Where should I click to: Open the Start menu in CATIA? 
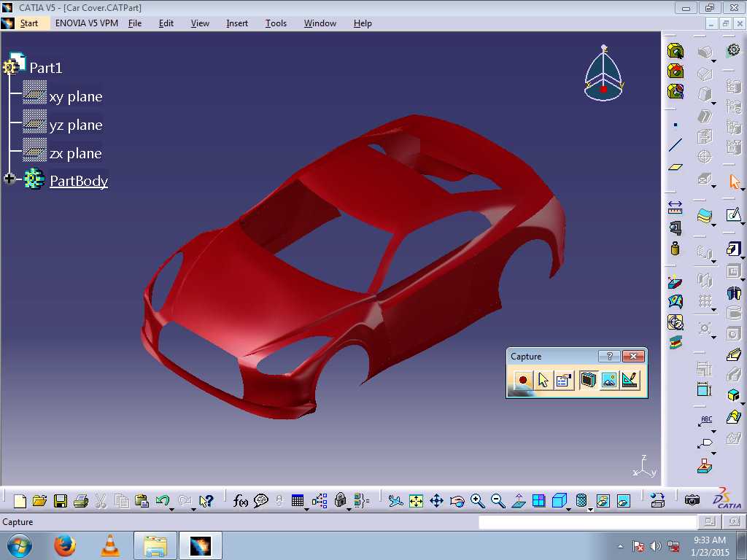coord(29,23)
